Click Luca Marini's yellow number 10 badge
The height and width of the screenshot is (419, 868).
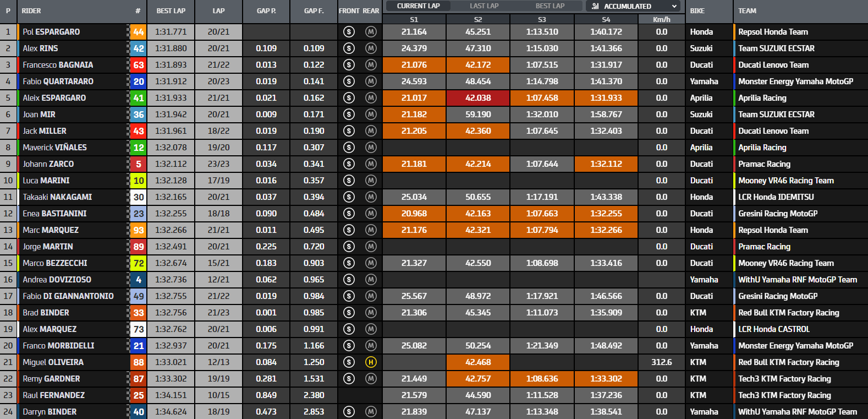[139, 181]
